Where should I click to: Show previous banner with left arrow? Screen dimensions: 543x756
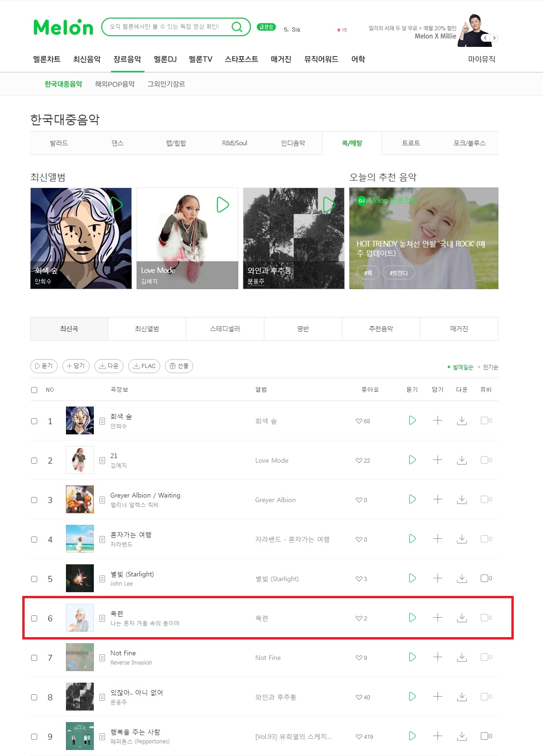click(x=485, y=38)
